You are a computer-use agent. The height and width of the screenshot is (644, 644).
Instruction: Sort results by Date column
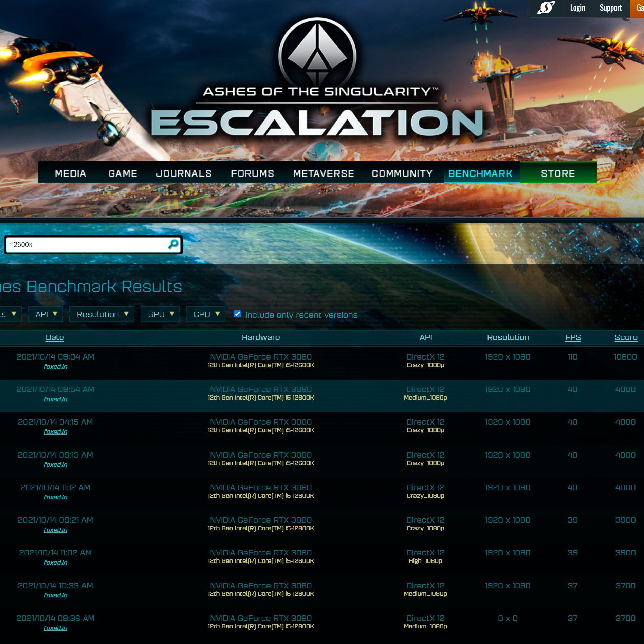click(x=55, y=337)
